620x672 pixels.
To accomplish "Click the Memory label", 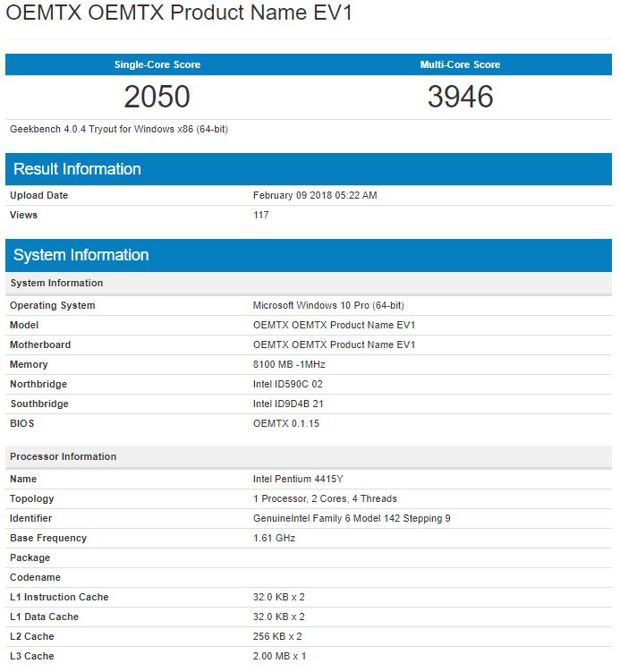I will [x=29, y=365].
